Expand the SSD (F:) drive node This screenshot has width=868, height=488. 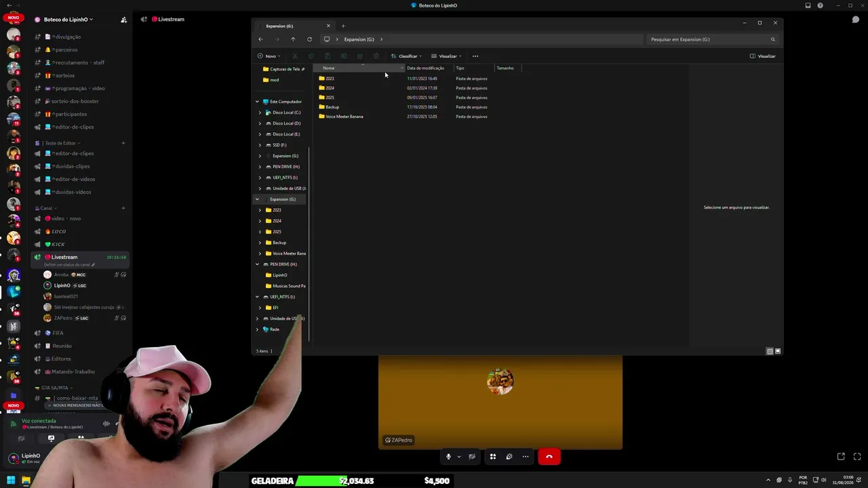click(x=260, y=145)
